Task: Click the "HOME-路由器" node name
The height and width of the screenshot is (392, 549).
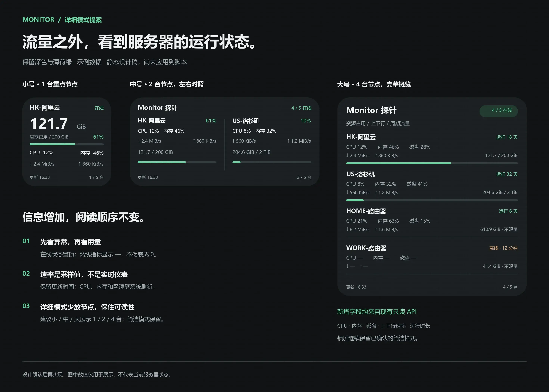Action: [x=366, y=211]
